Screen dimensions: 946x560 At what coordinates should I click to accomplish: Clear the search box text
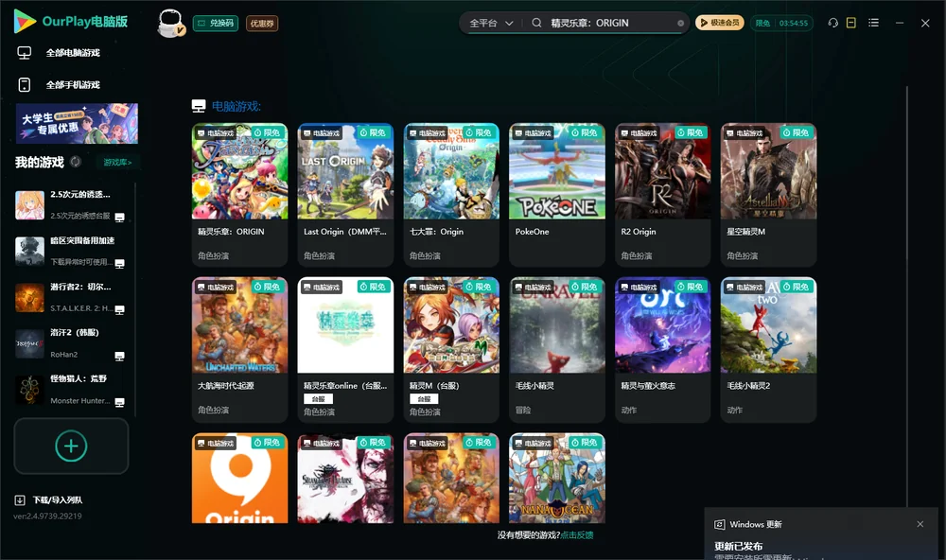680,24
